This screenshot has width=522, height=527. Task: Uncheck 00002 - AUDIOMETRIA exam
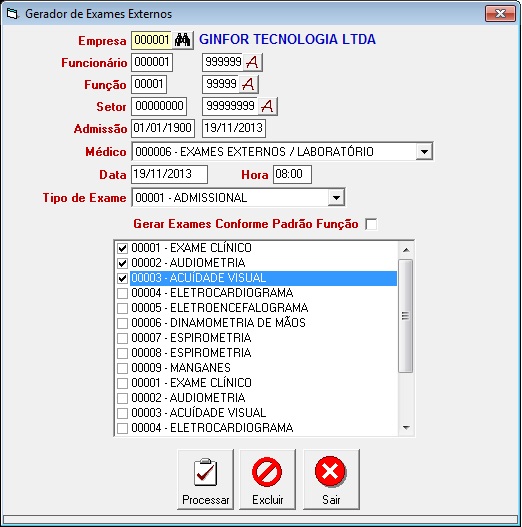(122, 263)
